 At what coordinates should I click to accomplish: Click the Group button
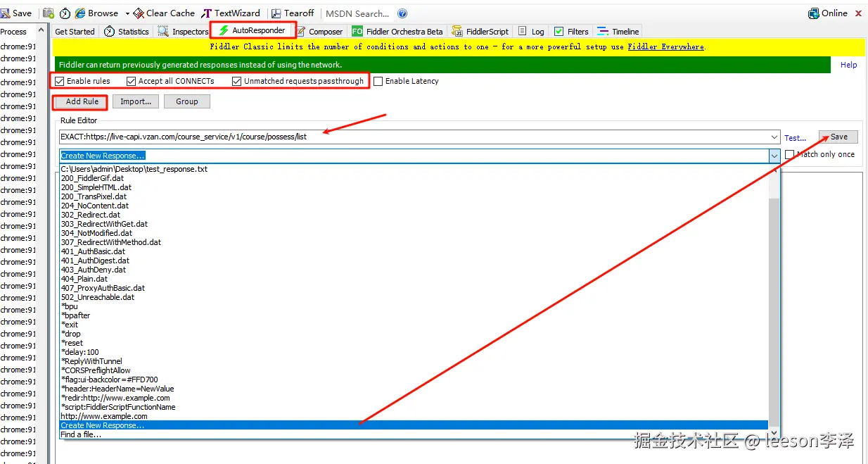[187, 101]
